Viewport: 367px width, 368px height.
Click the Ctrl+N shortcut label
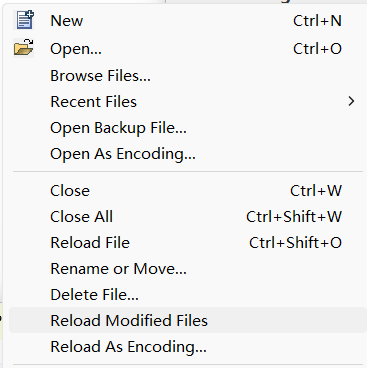coord(317,21)
